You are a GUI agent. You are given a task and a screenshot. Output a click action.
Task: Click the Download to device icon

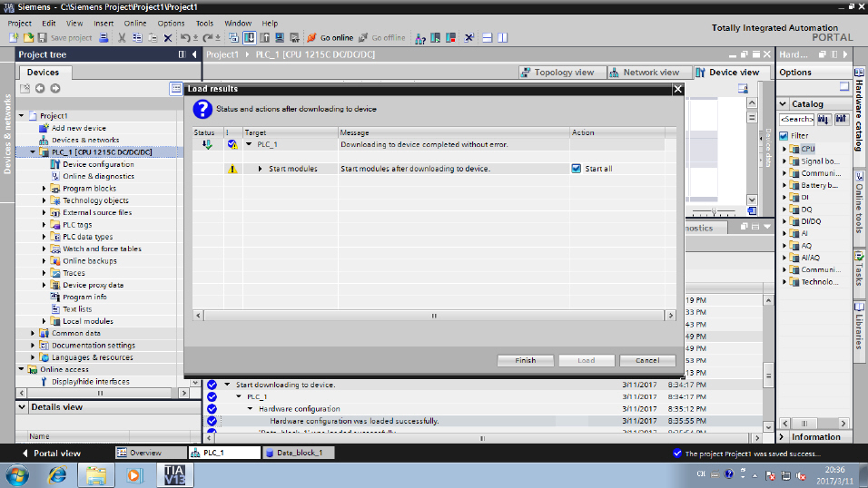click(x=249, y=37)
